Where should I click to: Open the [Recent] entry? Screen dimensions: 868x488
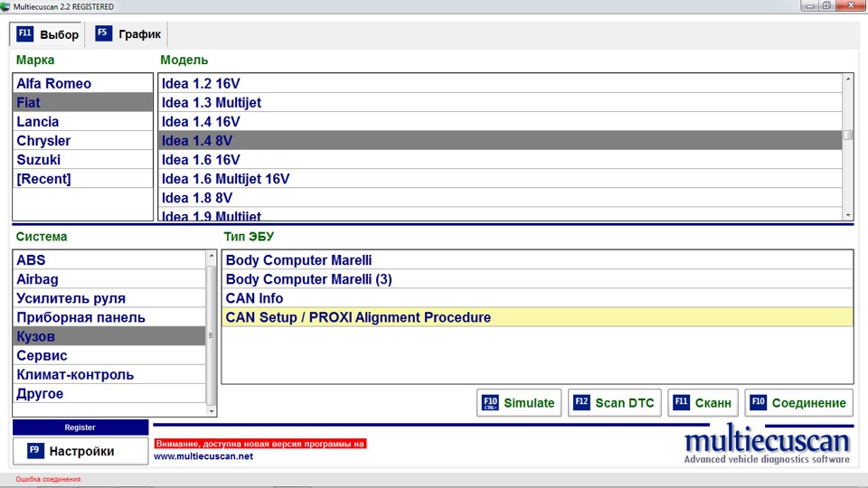click(x=83, y=179)
